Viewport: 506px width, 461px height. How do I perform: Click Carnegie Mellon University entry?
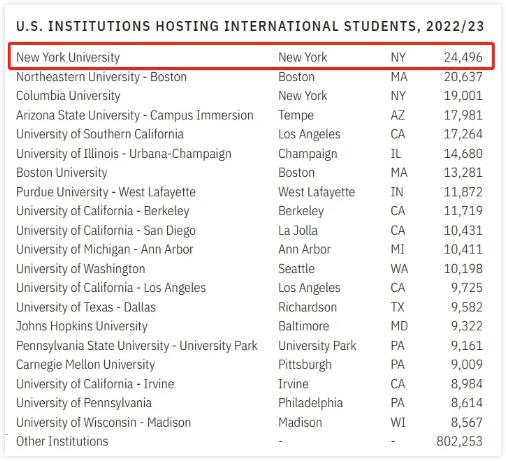coord(85,364)
